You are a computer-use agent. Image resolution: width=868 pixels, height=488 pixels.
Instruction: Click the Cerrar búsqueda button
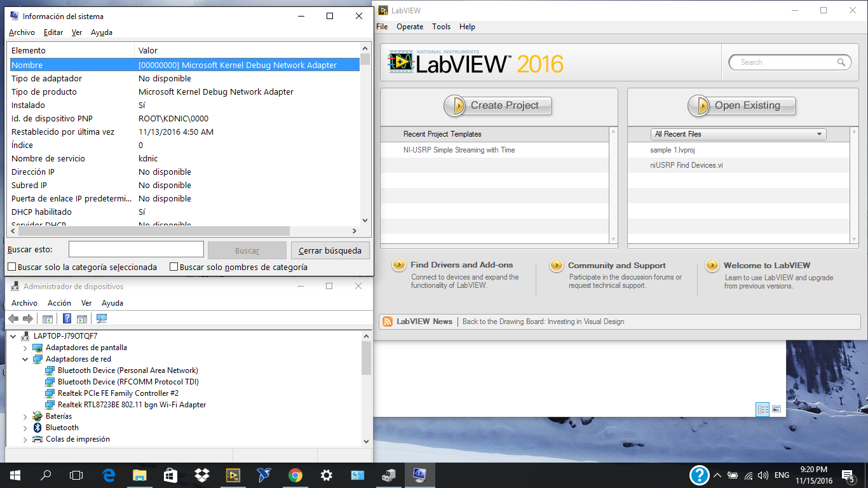(x=330, y=250)
